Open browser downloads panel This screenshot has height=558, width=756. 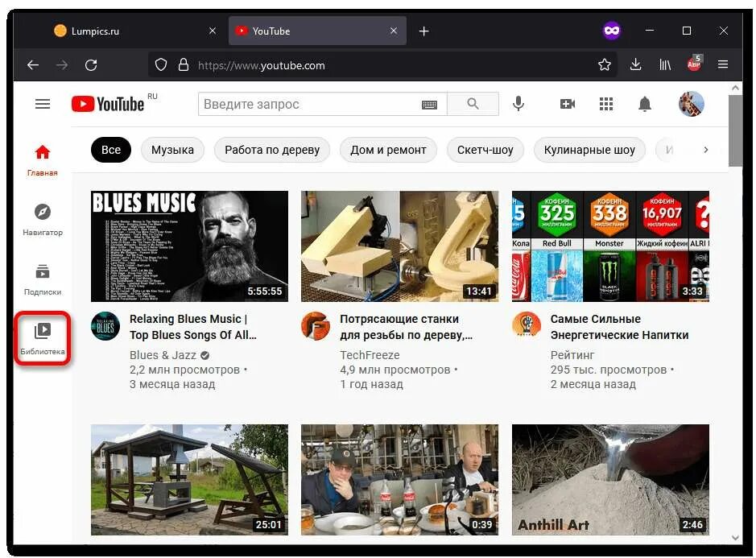[x=635, y=64]
